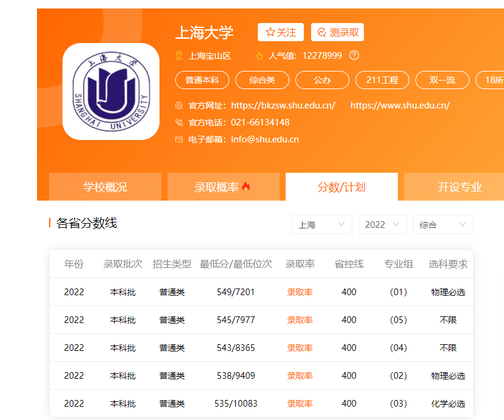Click 录取率 link in the 543/8365 row
The image size is (504, 420).
[x=300, y=348]
